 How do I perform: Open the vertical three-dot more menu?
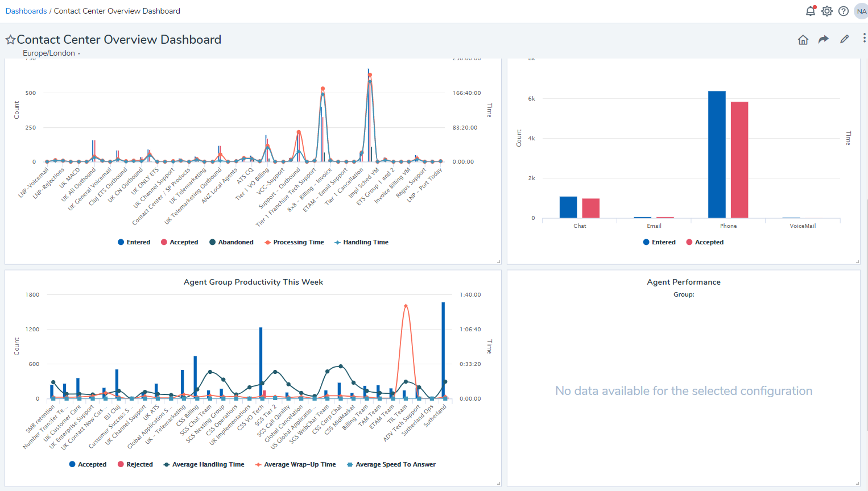point(864,38)
